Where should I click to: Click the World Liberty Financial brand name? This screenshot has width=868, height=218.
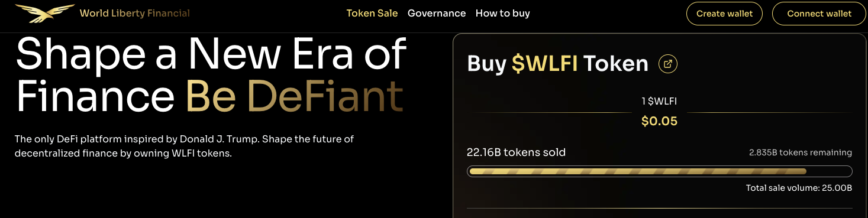(x=135, y=13)
